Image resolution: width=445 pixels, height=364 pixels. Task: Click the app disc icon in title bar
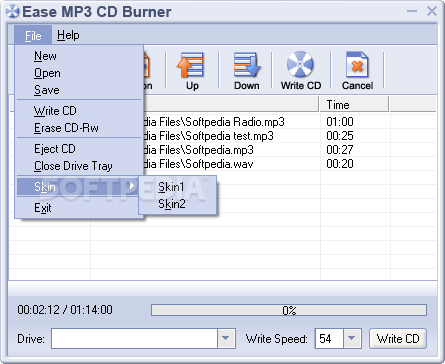(x=13, y=12)
